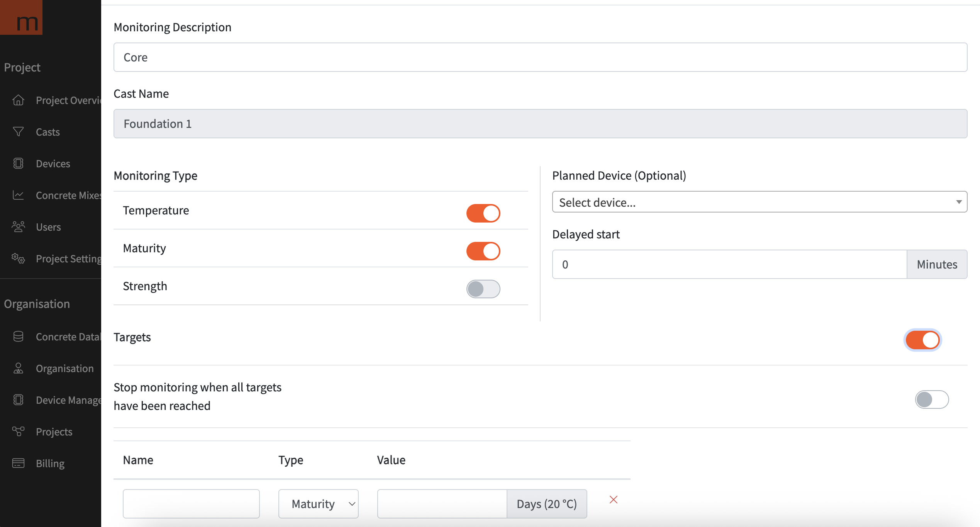980x527 pixels.
Task: Click the Project Overview home icon
Action: click(18, 100)
